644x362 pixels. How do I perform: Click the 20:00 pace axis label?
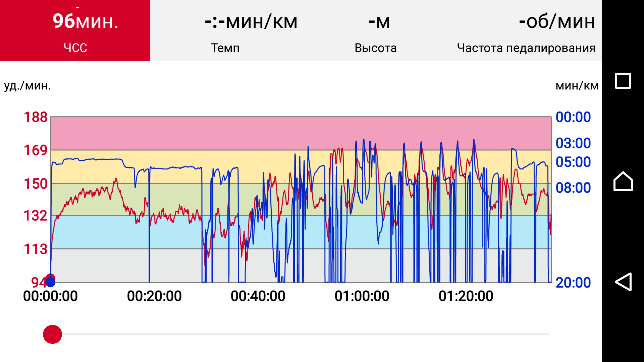click(x=573, y=283)
